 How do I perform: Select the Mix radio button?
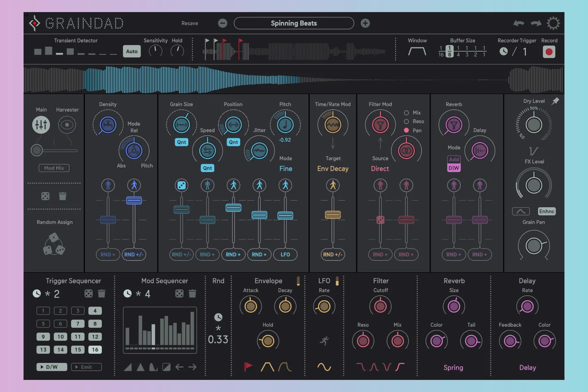pos(406,113)
